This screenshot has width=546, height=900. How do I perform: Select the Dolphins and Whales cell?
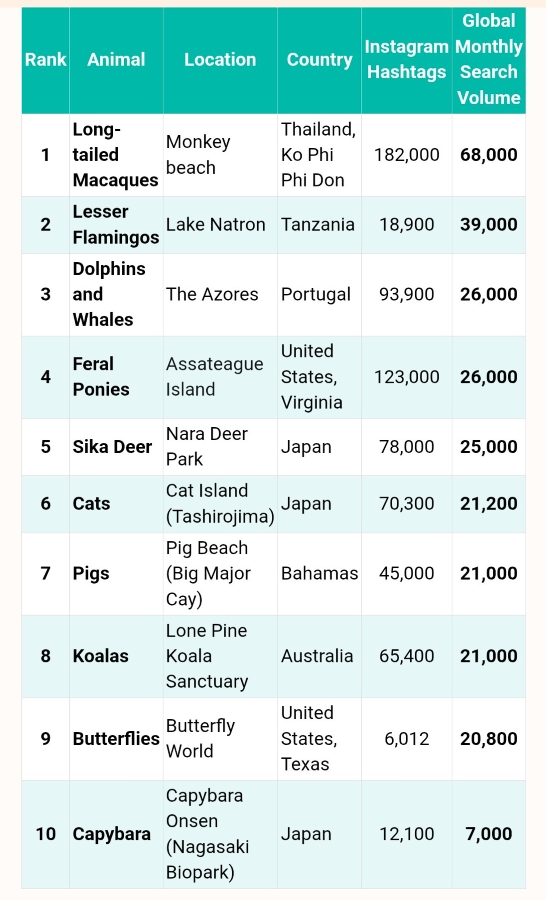[x=116, y=294]
